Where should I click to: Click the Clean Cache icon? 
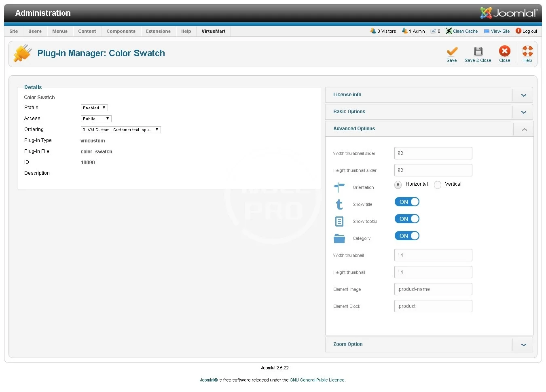[x=449, y=31]
